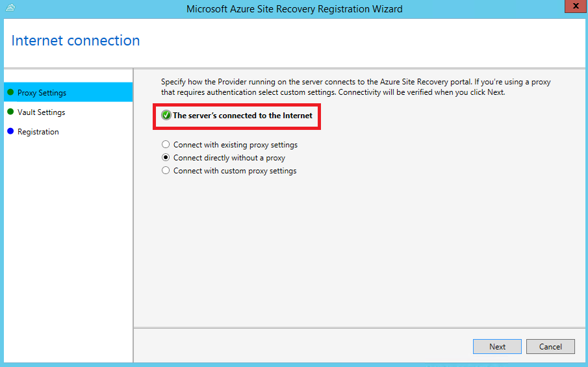Click the green dot beside Vault Settings
Image resolution: width=588 pixels, height=367 pixels.
10,112
